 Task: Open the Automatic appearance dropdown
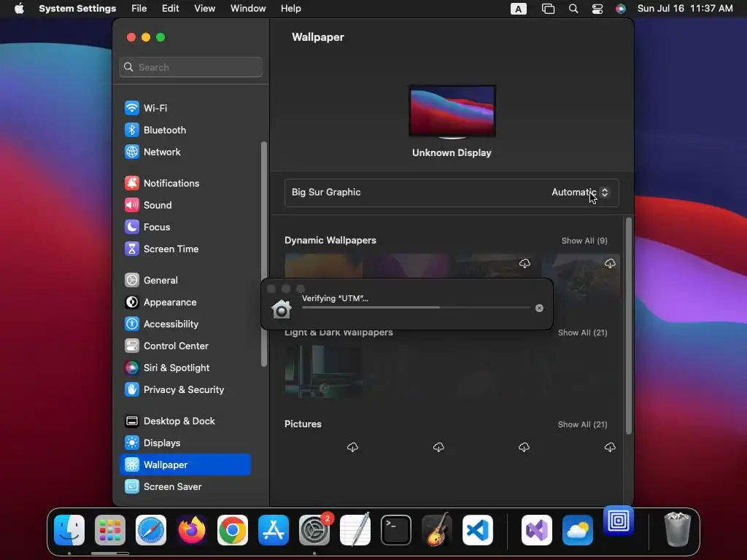pyautogui.click(x=580, y=192)
